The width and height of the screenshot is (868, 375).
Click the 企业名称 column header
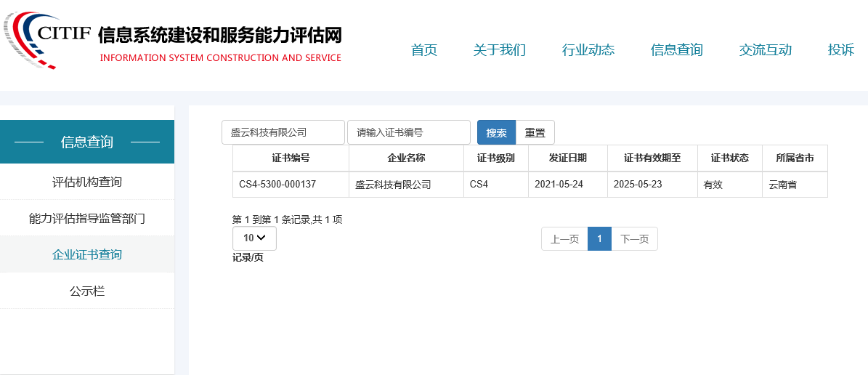406,158
